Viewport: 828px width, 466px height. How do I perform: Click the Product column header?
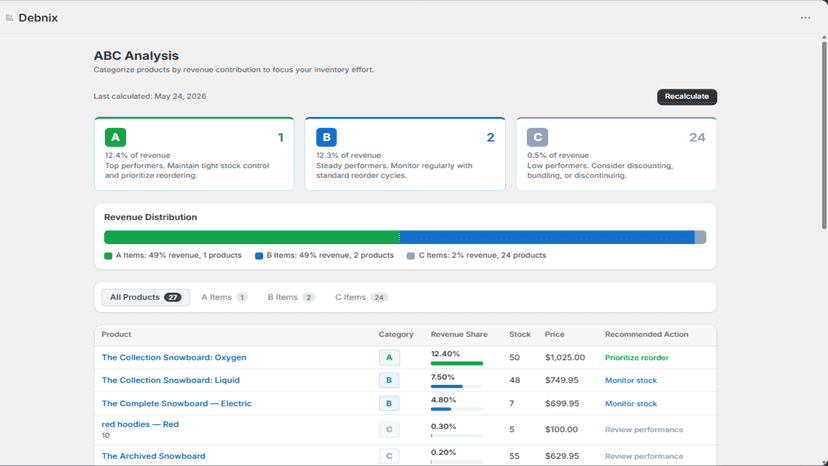point(116,334)
